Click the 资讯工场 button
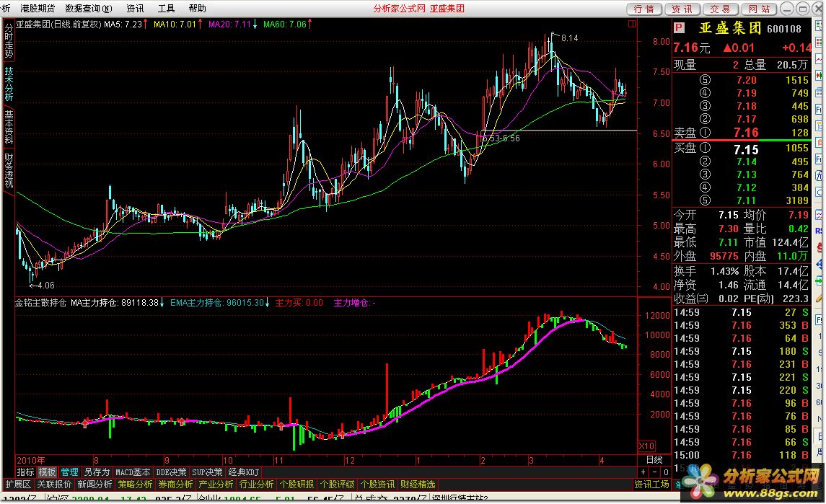Screen dimensions: 826x504 pos(651,485)
